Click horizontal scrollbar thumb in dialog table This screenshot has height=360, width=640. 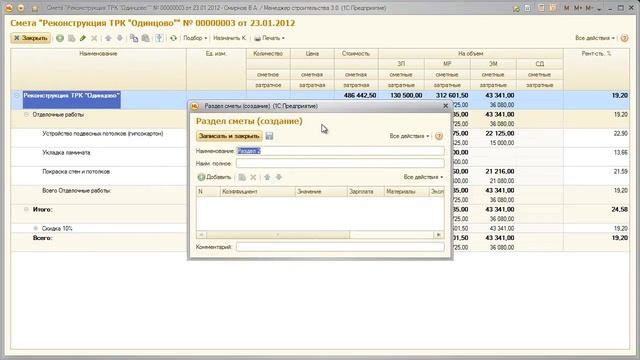click(278, 235)
